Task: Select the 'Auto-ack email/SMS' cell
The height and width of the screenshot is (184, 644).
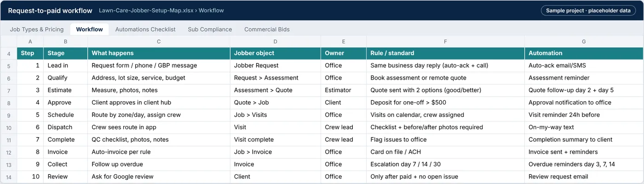Action: tap(584, 66)
